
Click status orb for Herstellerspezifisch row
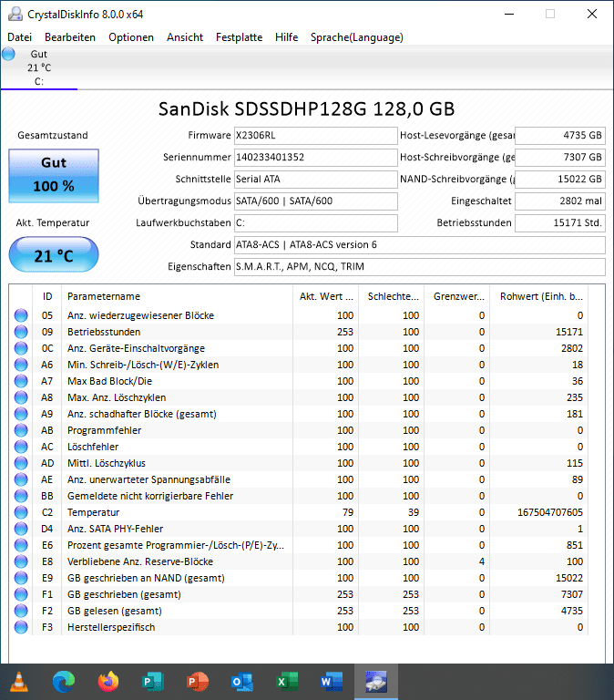coord(21,627)
